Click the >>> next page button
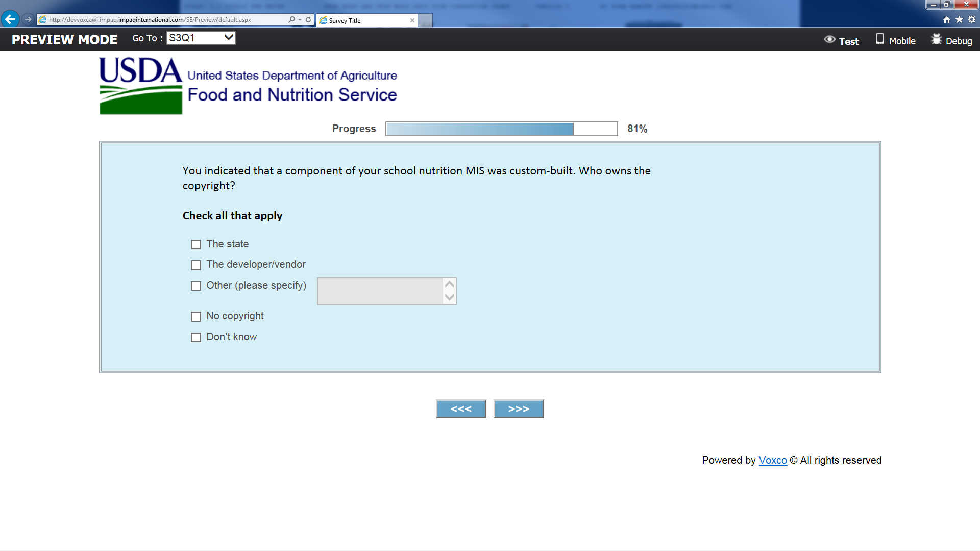The image size is (980, 551). tap(518, 409)
